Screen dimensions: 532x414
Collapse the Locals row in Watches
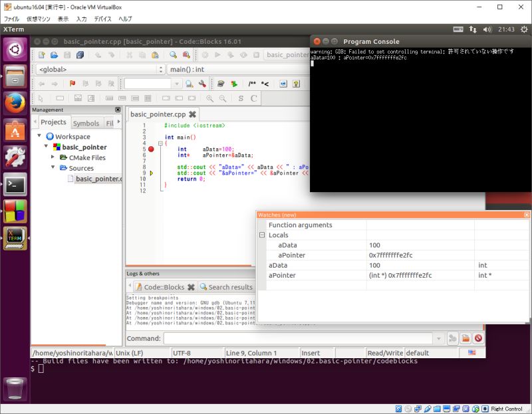click(x=262, y=235)
